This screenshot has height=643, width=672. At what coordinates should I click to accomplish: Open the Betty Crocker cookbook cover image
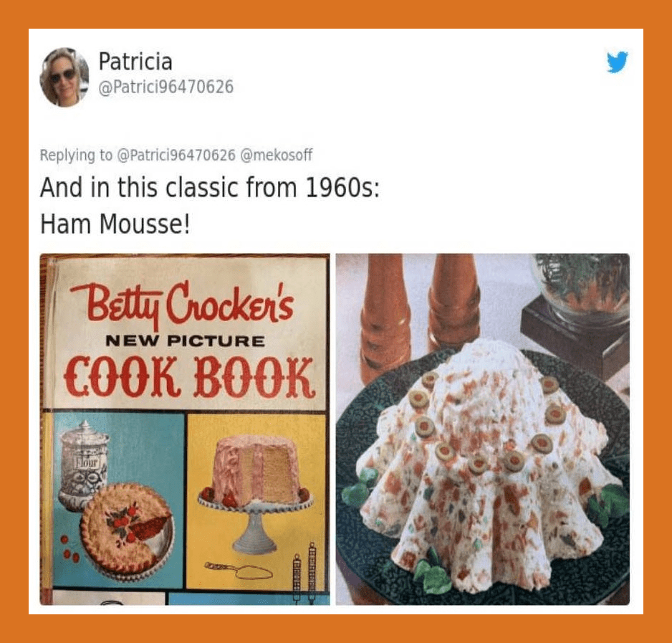[185, 429]
